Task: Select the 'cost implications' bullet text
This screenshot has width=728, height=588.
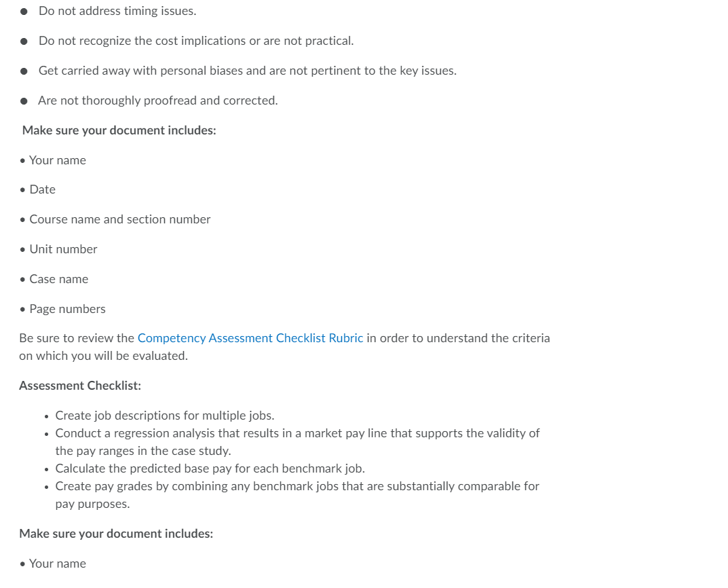Action: tap(195, 41)
